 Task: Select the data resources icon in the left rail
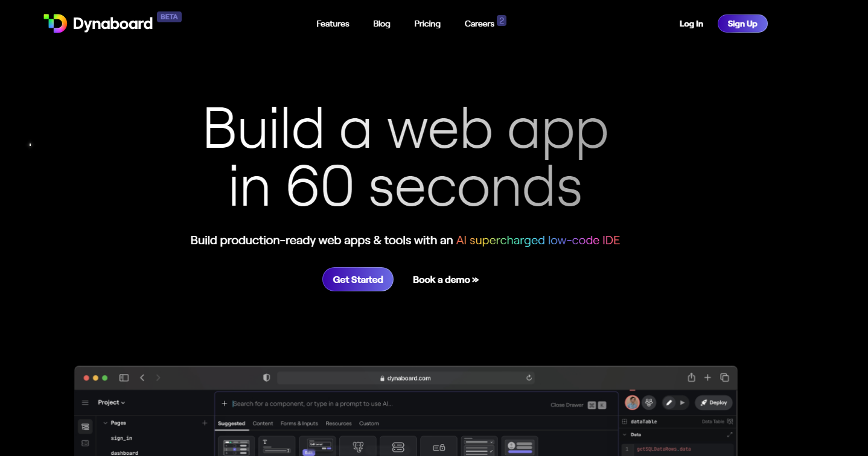tap(85, 443)
